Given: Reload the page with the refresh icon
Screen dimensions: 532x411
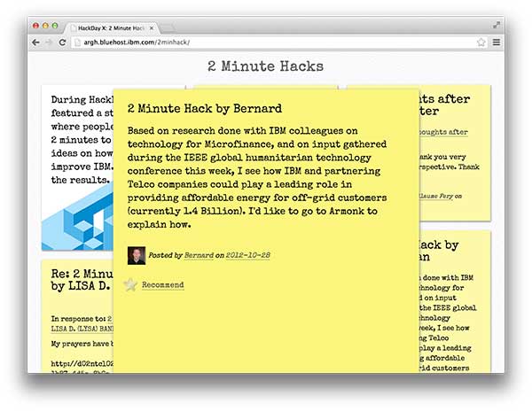Looking at the screenshot, I should click(62, 42).
